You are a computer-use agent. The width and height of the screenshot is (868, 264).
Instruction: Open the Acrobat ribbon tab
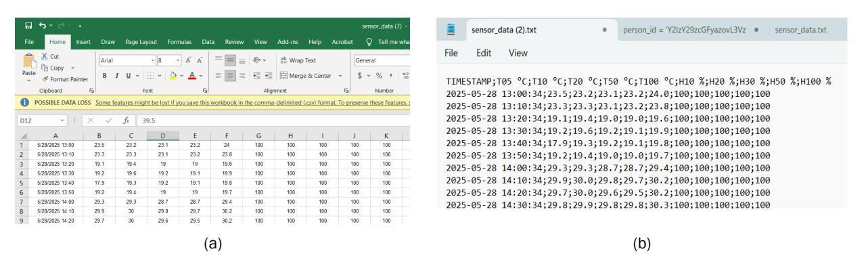[x=342, y=42]
